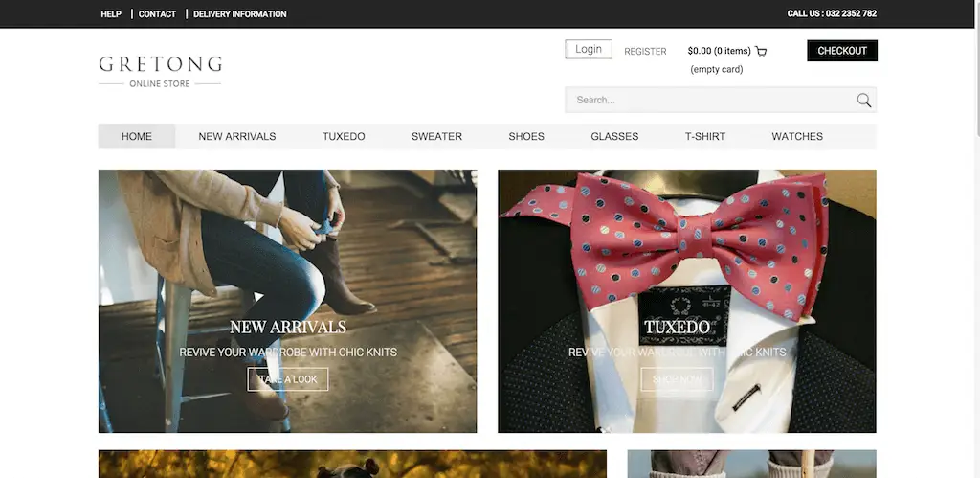Screen dimensions: 980x478
Task: Open the Help link
Action: point(111,14)
